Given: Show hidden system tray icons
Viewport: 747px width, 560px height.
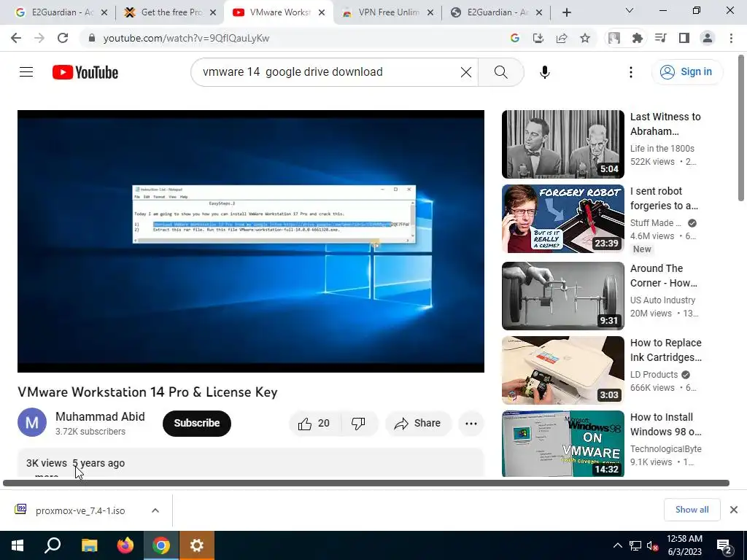Looking at the screenshot, I should [x=617, y=545].
